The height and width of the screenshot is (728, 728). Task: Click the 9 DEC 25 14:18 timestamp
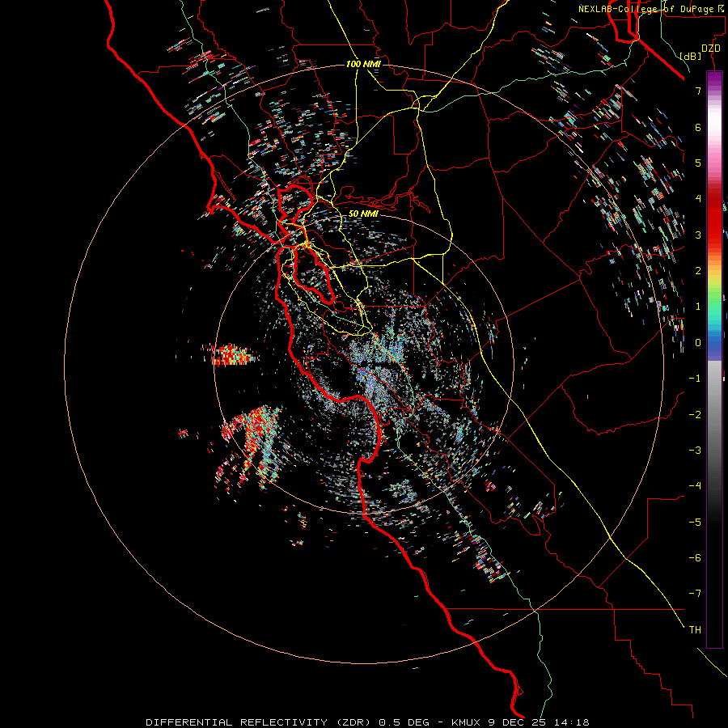click(x=539, y=722)
